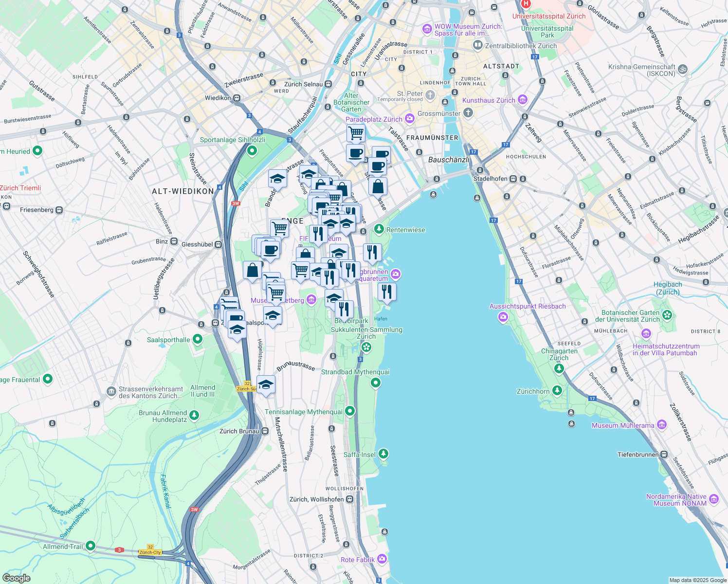Open the Aussichtspunkt Riesbach viewpoint pin
728x584 pixels.
pyautogui.click(x=503, y=317)
